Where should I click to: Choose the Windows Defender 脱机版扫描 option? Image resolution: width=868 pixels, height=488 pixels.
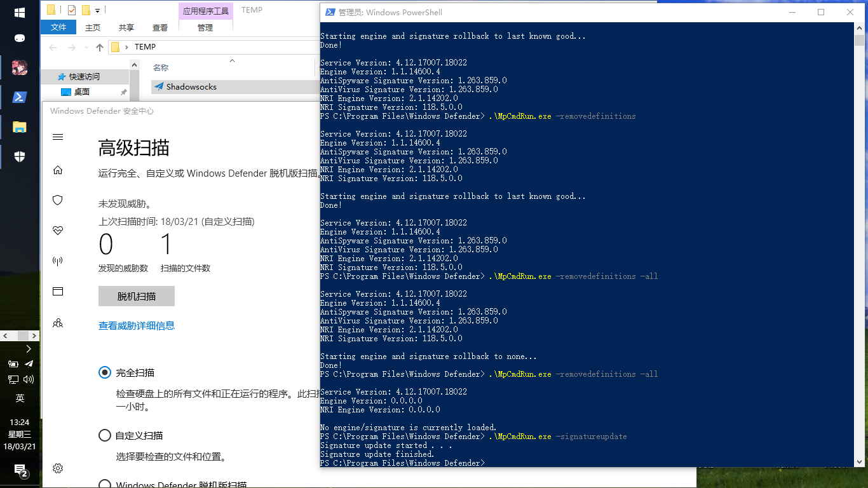click(105, 484)
